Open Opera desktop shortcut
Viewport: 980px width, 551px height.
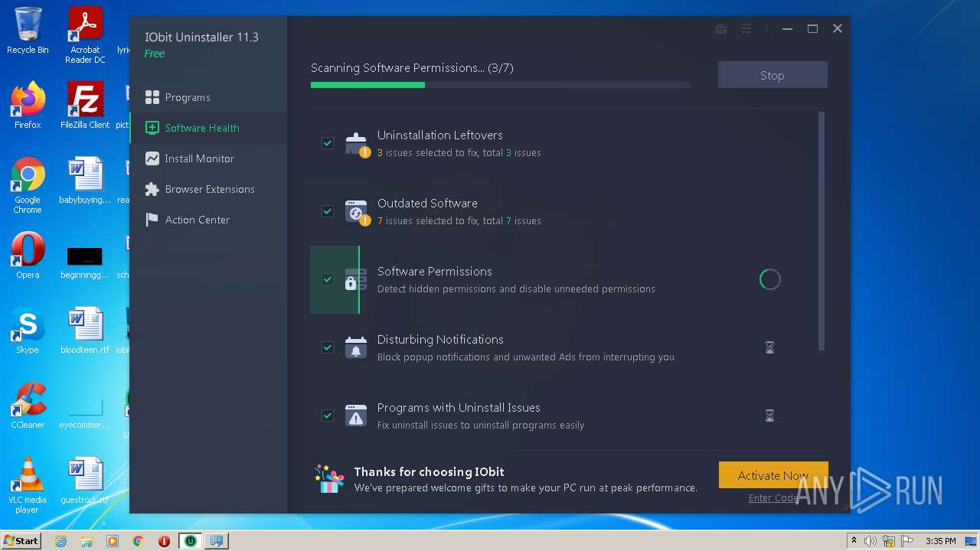(28, 255)
